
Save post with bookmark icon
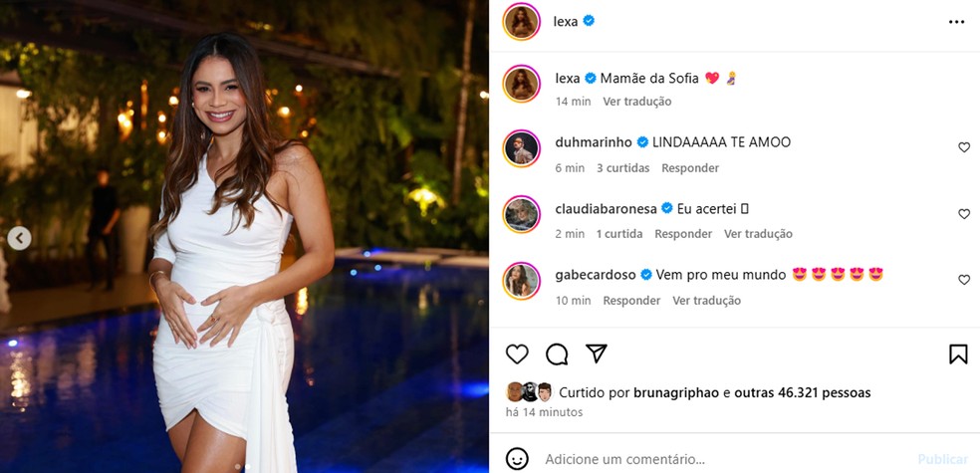(x=957, y=354)
